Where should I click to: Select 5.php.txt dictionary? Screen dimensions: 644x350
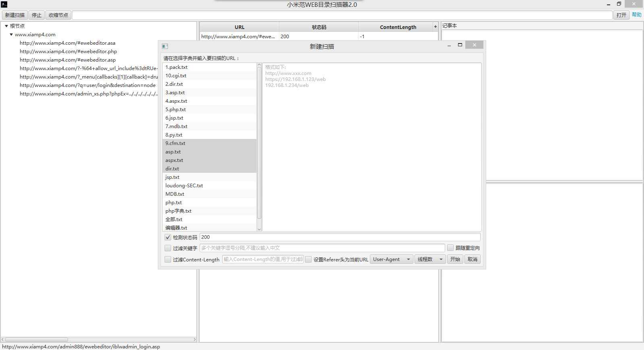pos(209,110)
